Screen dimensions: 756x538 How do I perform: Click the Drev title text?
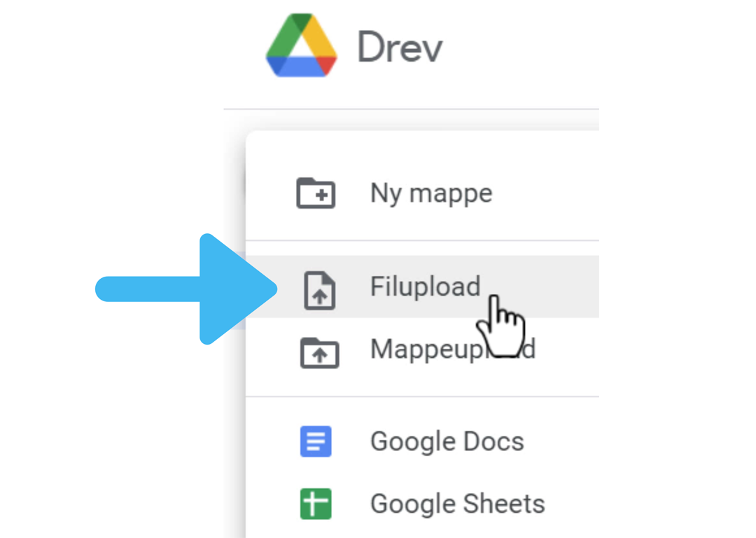click(x=400, y=47)
